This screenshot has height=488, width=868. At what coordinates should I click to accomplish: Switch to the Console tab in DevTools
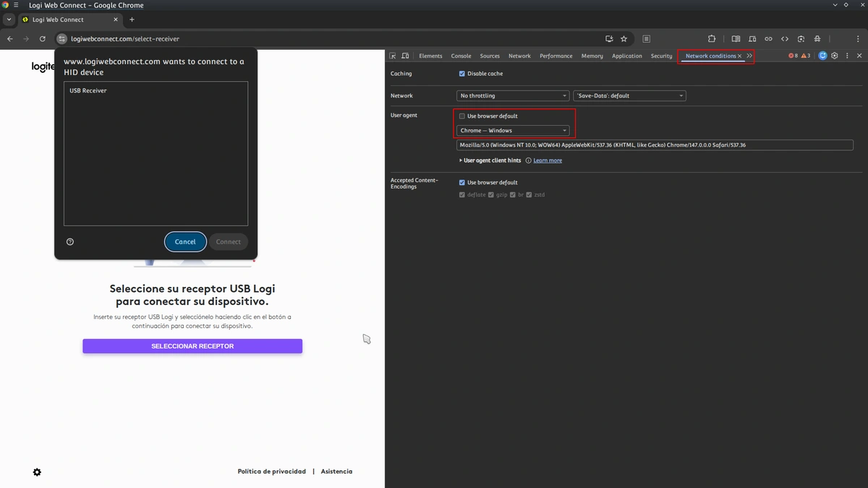pyautogui.click(x=461, y=55)
